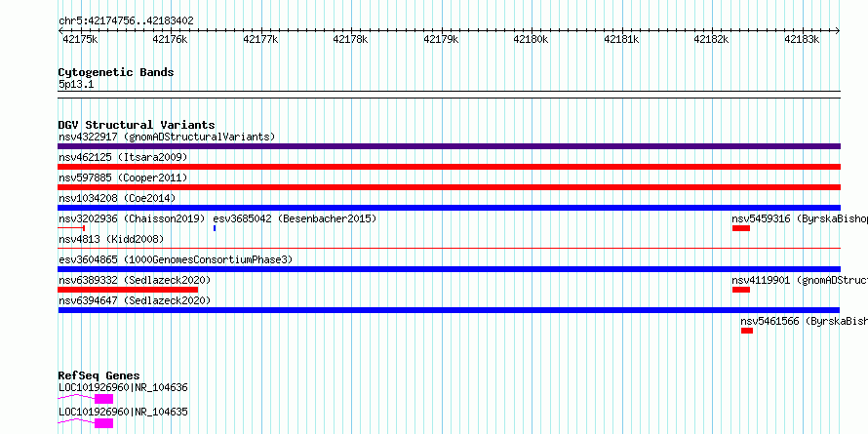Click the blue nsv6394647 variant bar

tap(449, 310)
